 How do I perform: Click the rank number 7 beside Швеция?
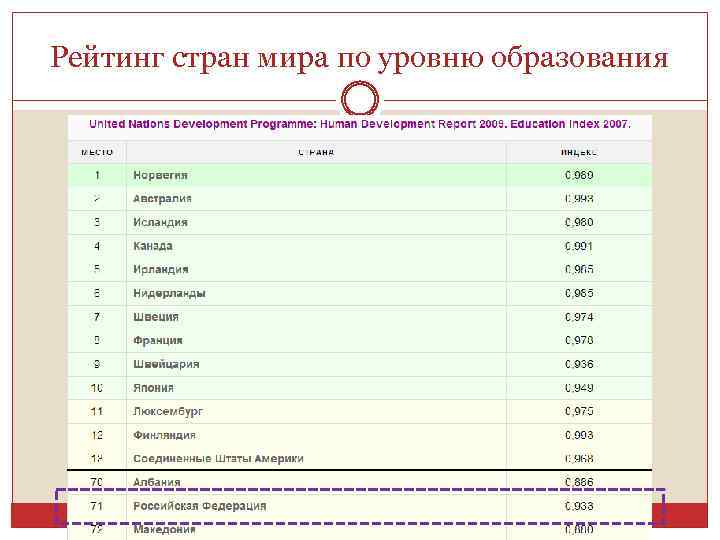[x=97, y=317]
